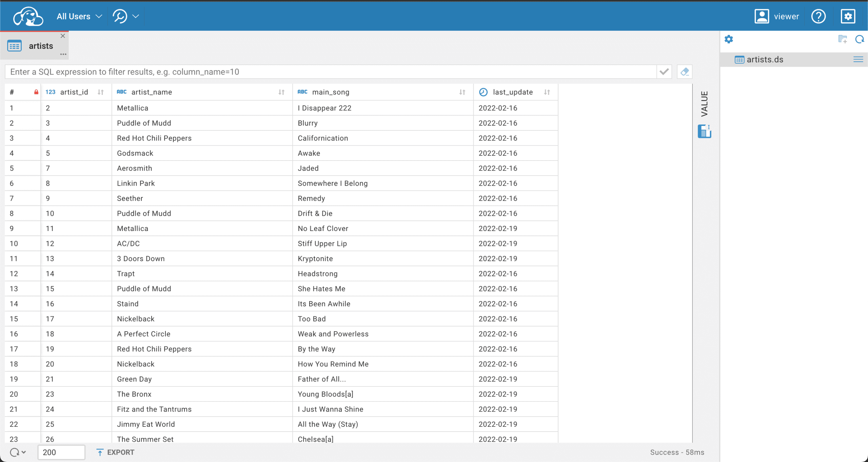Select the Jimmy Eat World cell
Screen dimensions: 868x462
[x=202, y=424]
